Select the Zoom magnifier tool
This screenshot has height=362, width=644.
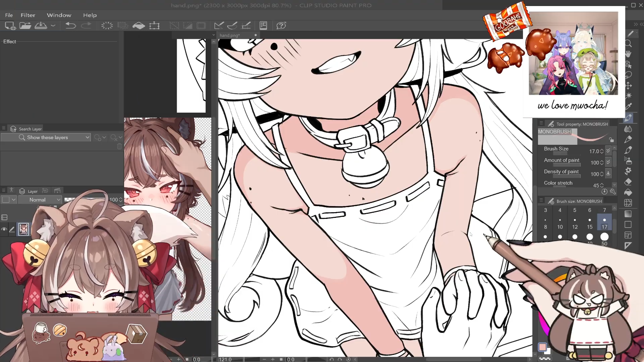pos(628,44)
